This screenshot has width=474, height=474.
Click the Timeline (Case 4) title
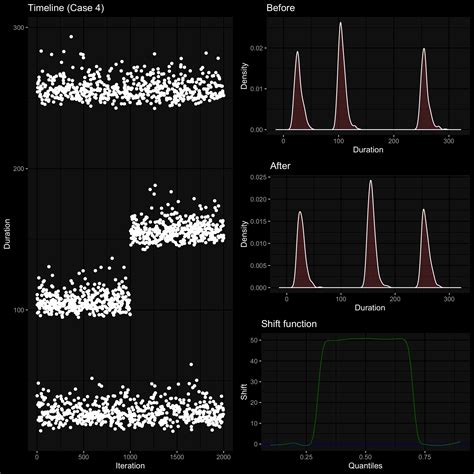pos(66,8)
